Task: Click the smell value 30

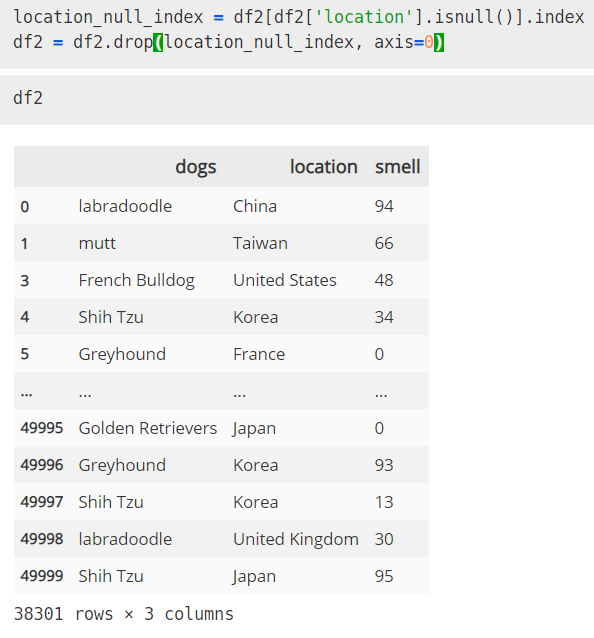Action: click(384, 539)
